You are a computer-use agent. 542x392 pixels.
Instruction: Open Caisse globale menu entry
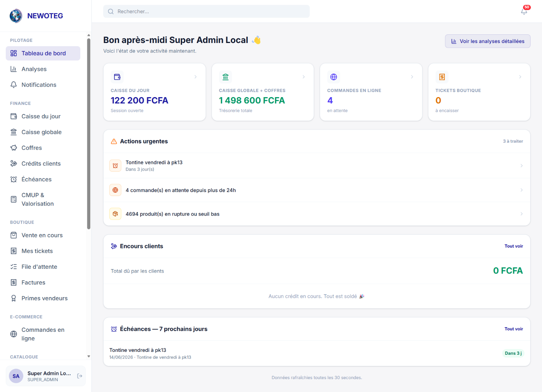tap(43, 132)
